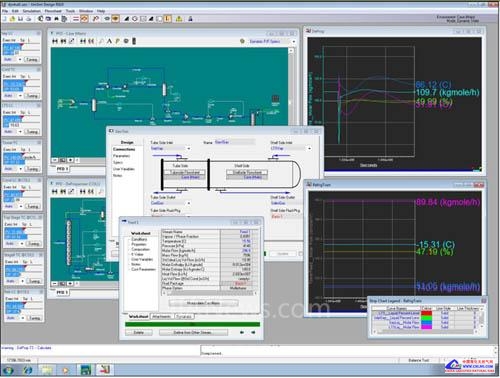
Task: Switch to the Attachments tab in stream window
Action: click(162, 316)
